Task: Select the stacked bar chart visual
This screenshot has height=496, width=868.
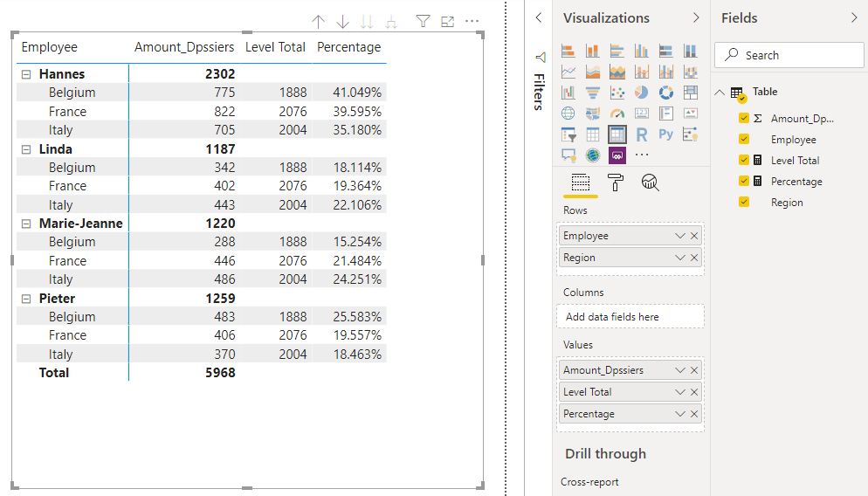Action: pos(568,51)
